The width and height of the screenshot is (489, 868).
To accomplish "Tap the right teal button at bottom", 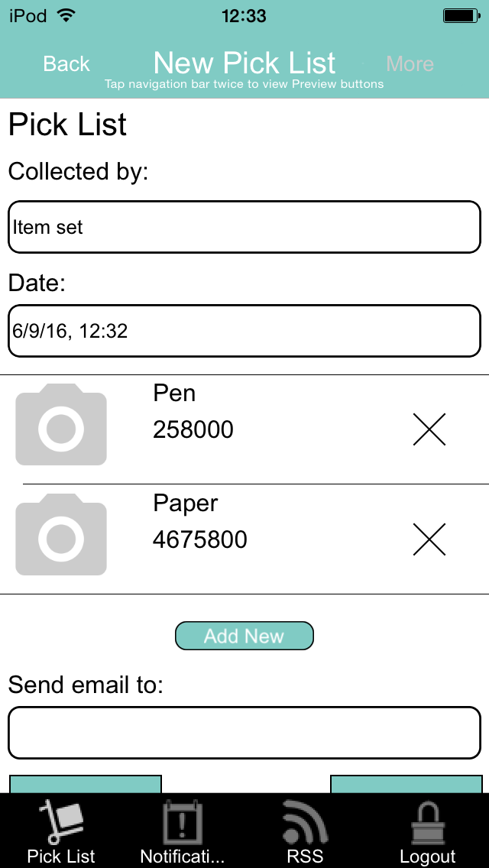I will pos(406,784).
